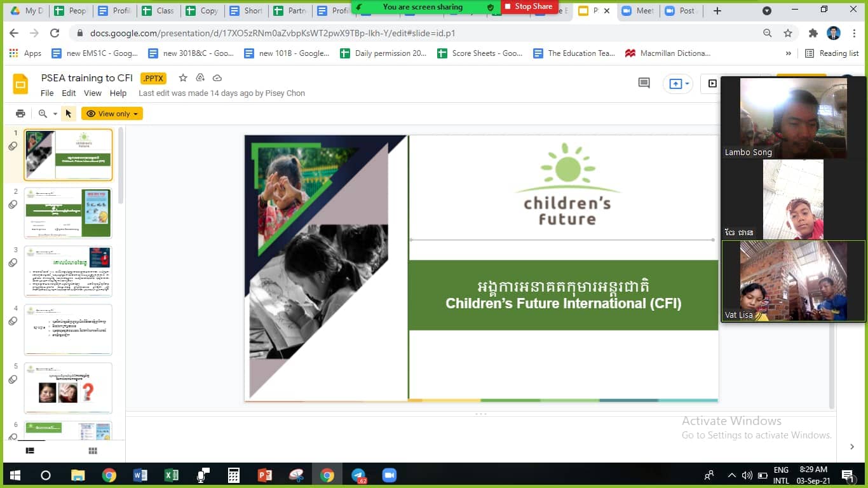This screenshot has height=488, width=868.
Task: Open the Help menu
Action: coord(118,93)
